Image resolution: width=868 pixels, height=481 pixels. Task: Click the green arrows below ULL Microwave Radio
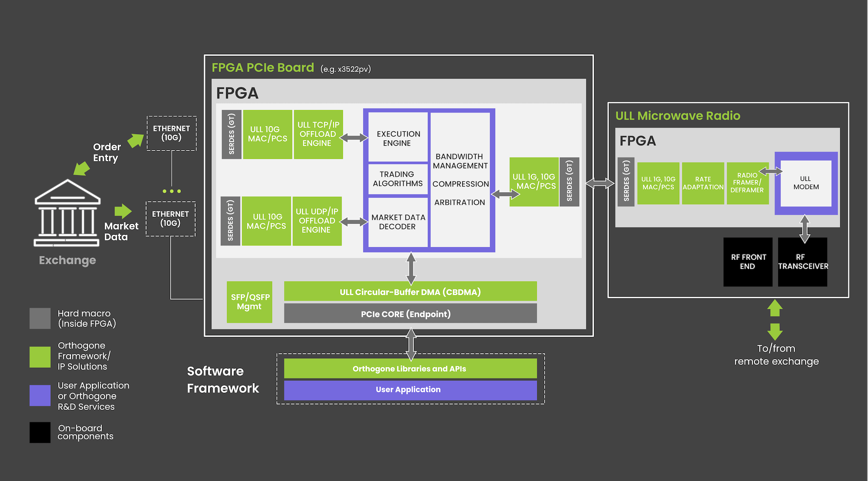(x=775, y=320)
